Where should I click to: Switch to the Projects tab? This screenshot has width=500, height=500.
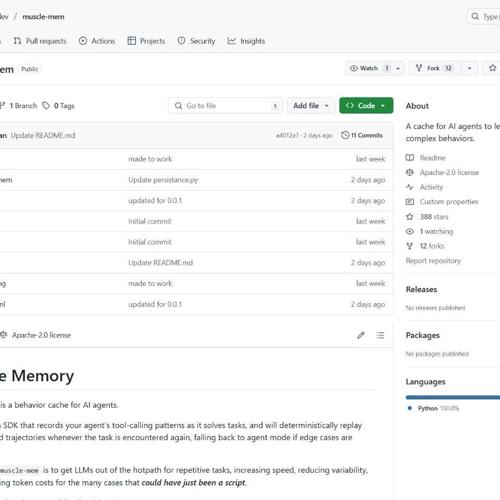click(x=146, y=41)
